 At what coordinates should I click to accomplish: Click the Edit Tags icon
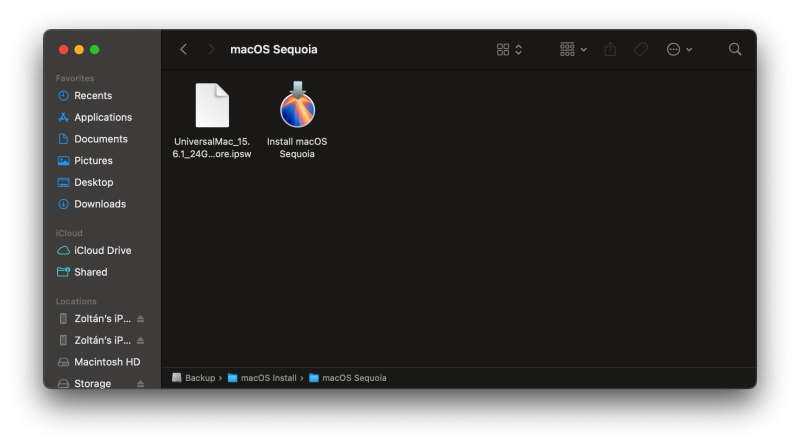641,49
